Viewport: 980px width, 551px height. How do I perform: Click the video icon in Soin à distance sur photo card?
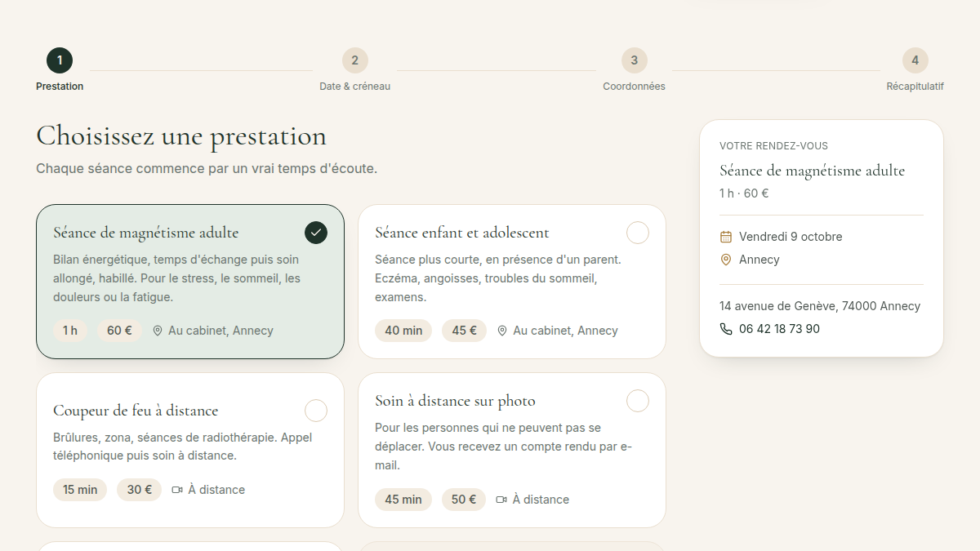[x=501, y=500]
